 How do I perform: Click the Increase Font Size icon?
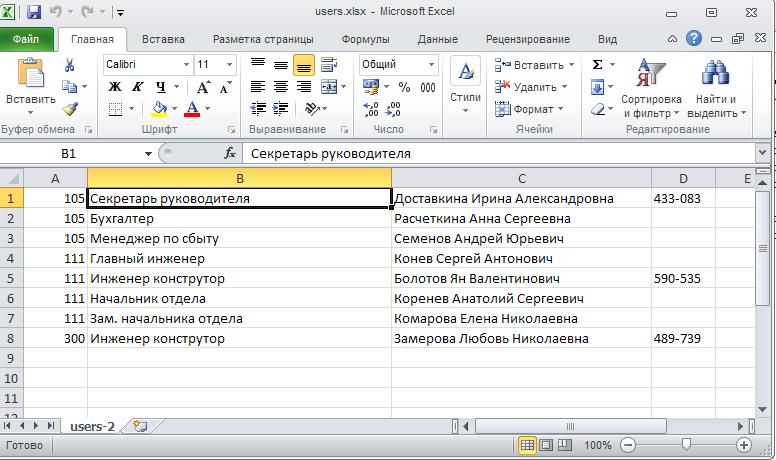(x=204, y=87)
